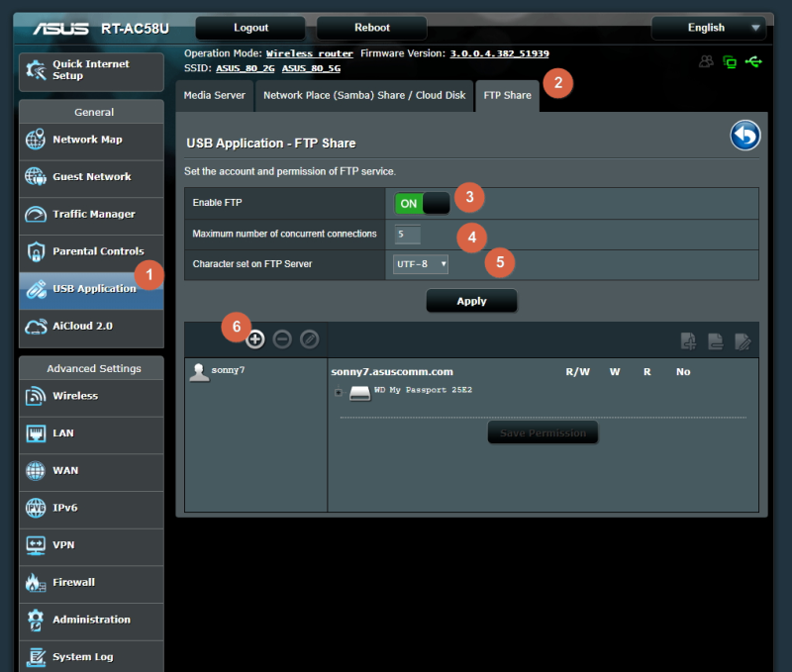
Task: Click the Reboot button
Action: 372,28
